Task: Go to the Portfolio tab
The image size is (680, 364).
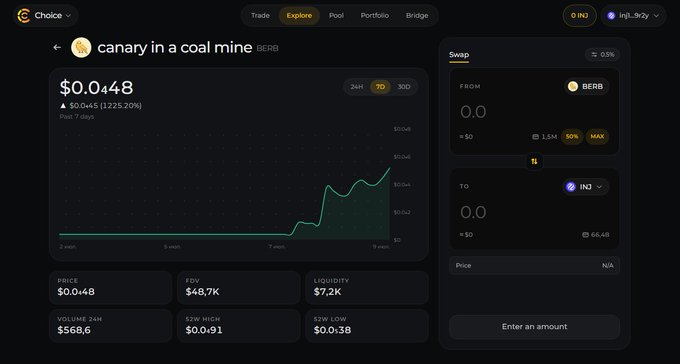Action: (x=375, y=16)
